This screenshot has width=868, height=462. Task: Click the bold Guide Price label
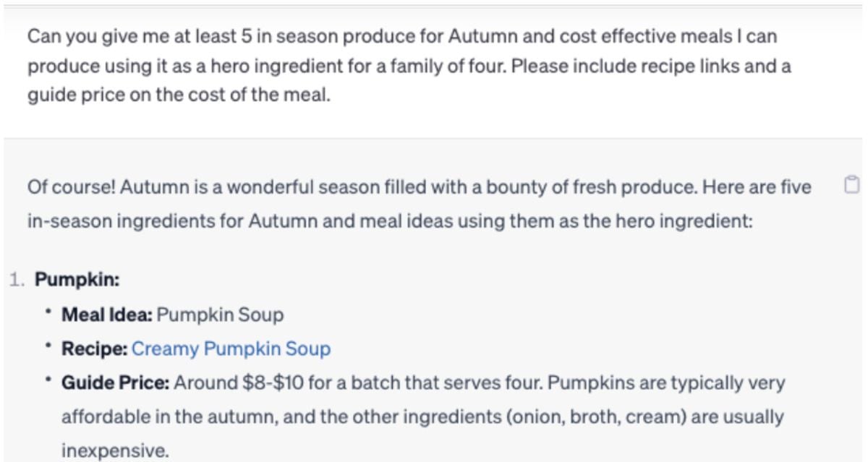[x=115, y=383]
